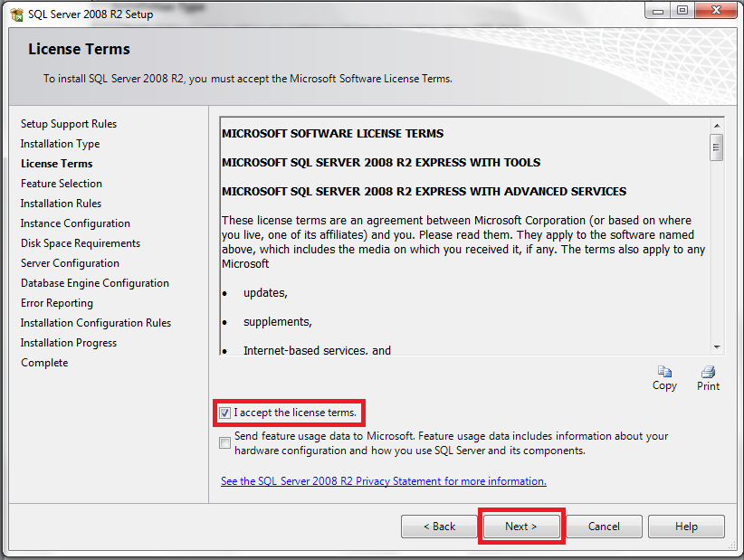Click the SQL Server Setup title bar icon
744x560 pixels.
point(16,14)
